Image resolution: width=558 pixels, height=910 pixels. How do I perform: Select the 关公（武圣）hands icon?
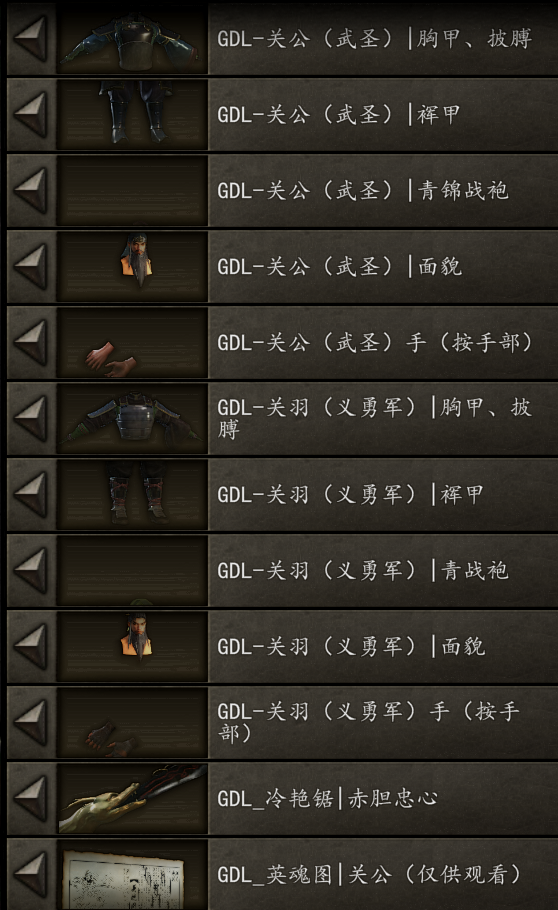[x=132, y=342]
